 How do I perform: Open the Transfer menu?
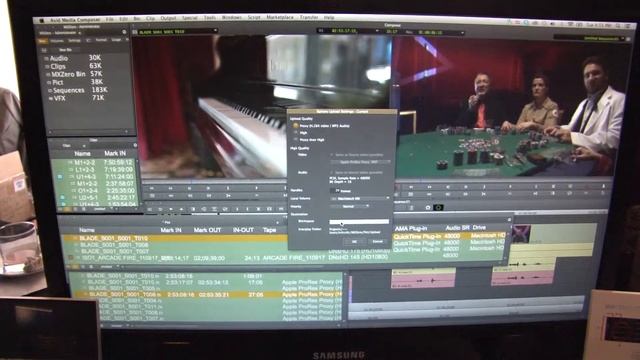pos(309,18)
